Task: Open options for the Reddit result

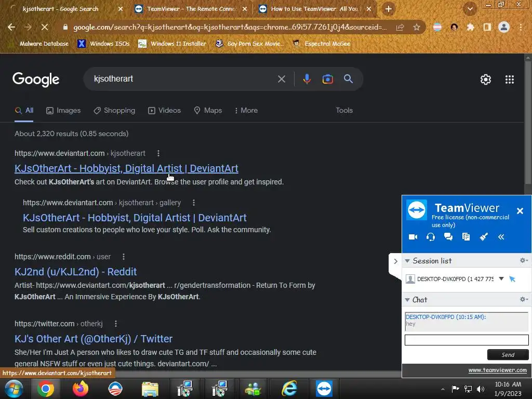Action: click(x=124, y=257)
